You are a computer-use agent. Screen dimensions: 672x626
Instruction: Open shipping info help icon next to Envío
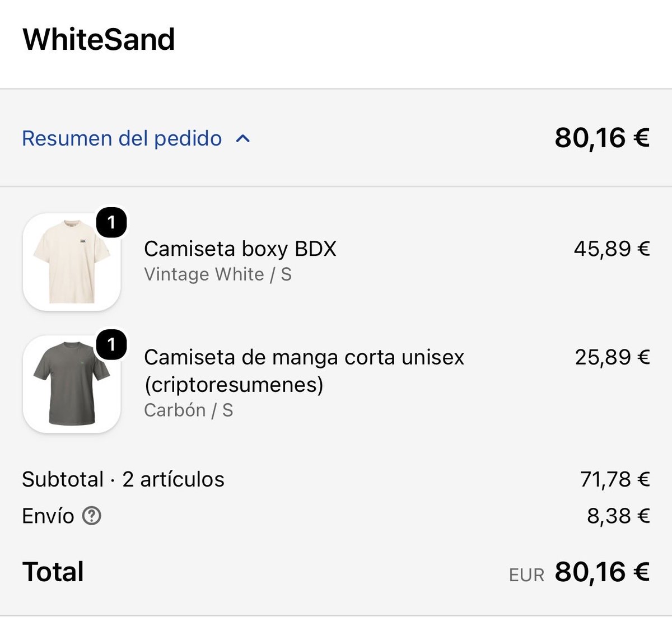pyautogui.click(x=92, y=515)
